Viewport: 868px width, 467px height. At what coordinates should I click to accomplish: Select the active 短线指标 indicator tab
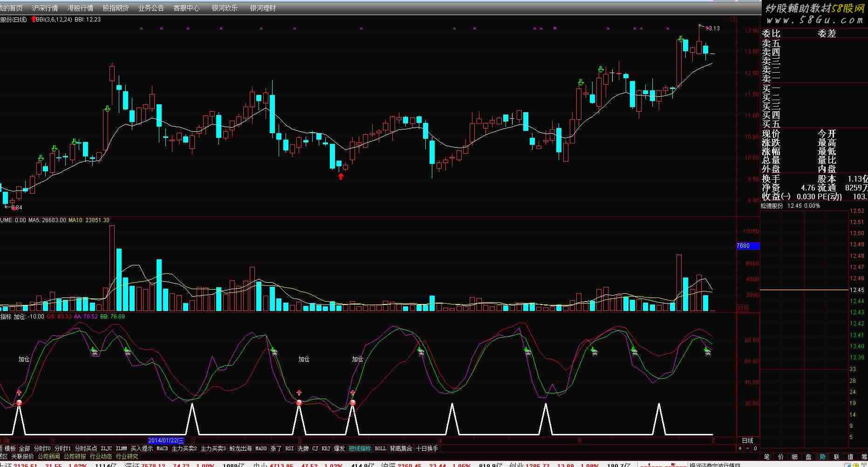360,448
